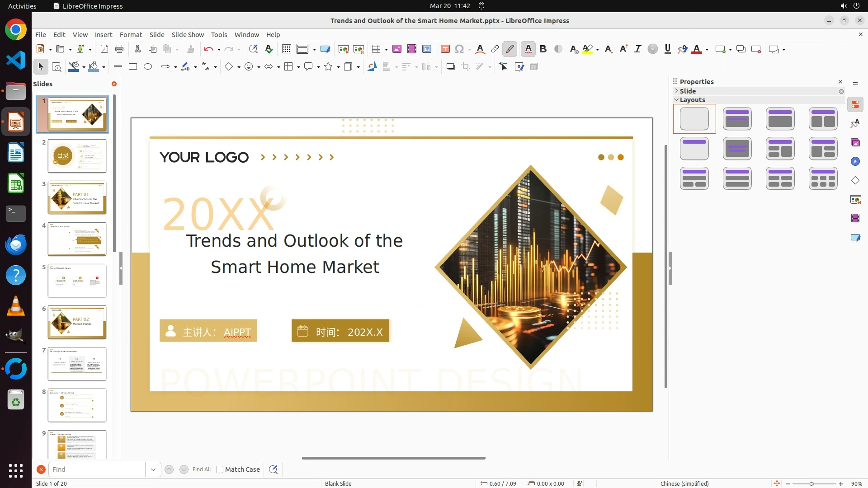Click the Insert Text Box icon
Screen dimensions: 868x488
pyautogui.click(x=445, y=49)
